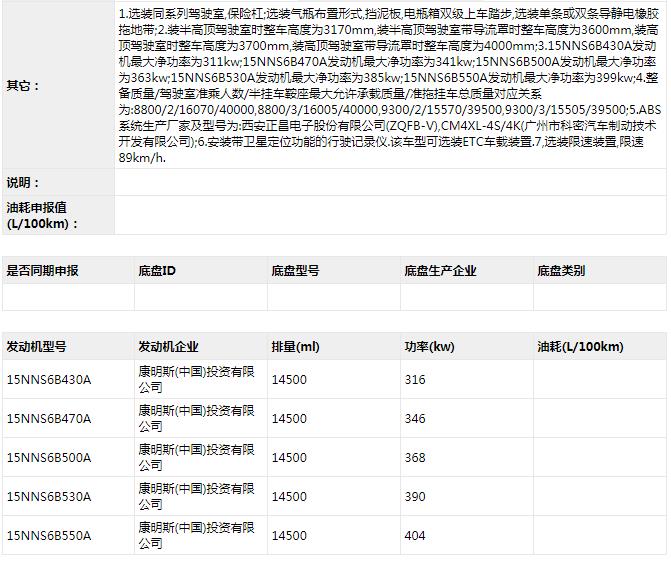Select the 说明 row label
The width and height of the screenshot is (671, 561).
click(22, 182)
